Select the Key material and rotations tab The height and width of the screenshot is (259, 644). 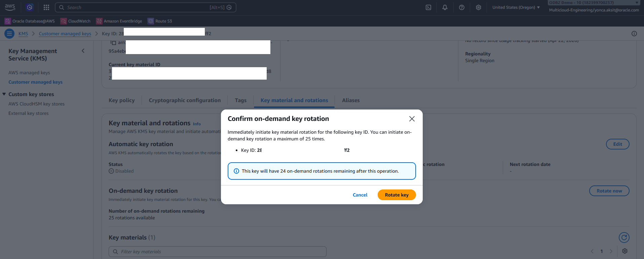294,100
